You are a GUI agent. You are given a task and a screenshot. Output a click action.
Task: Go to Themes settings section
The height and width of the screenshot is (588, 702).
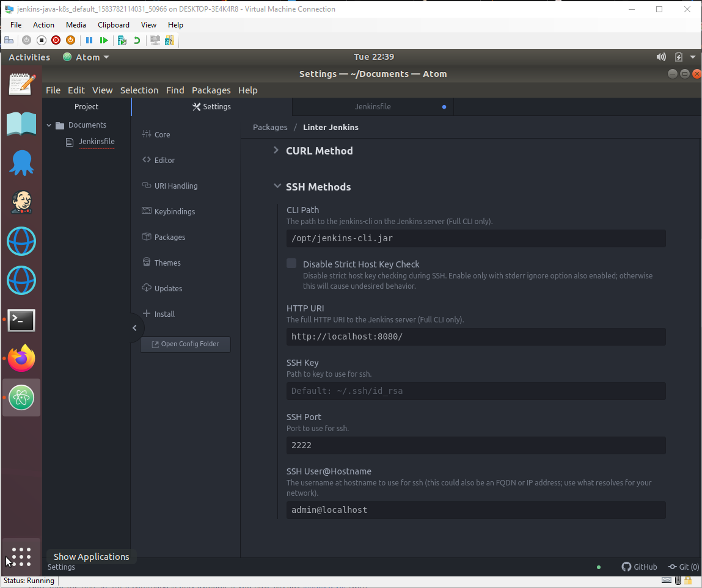click(x=167, y=263)
